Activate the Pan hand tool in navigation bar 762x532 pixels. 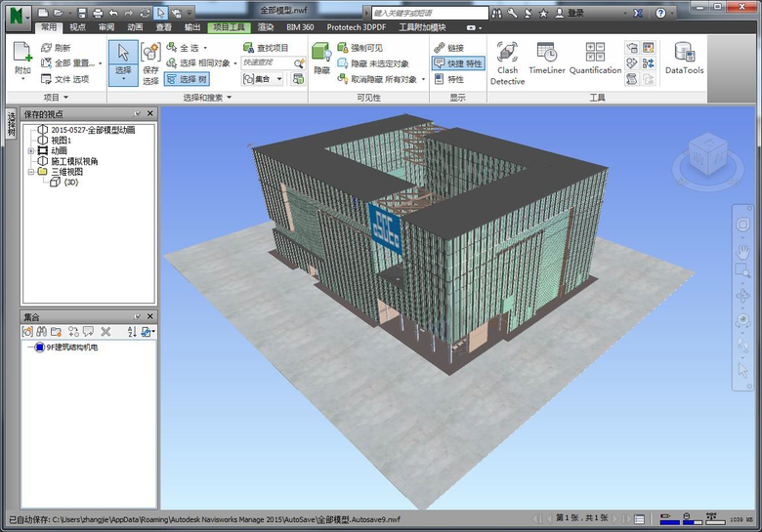(x=742, y=252)
